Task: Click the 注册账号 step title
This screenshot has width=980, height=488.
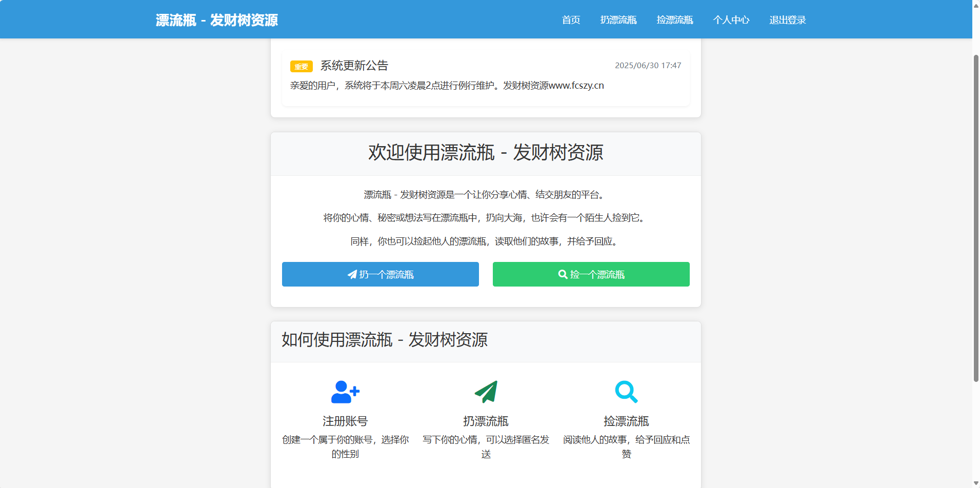Action: tap(345, 421)
